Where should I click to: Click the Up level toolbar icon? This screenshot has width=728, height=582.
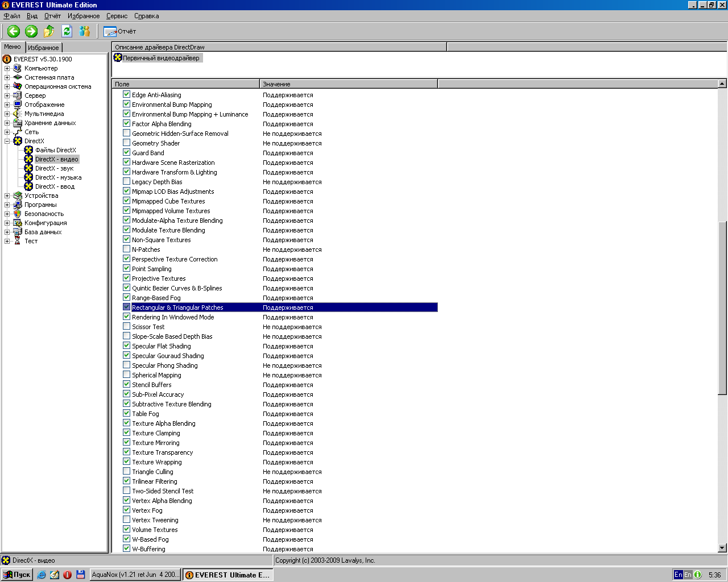point(49,31)
